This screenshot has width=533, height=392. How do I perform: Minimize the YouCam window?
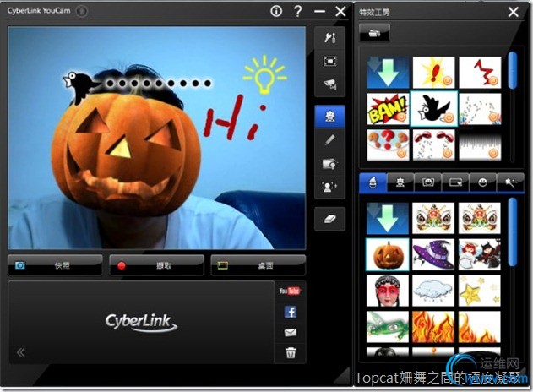point(319,12)
